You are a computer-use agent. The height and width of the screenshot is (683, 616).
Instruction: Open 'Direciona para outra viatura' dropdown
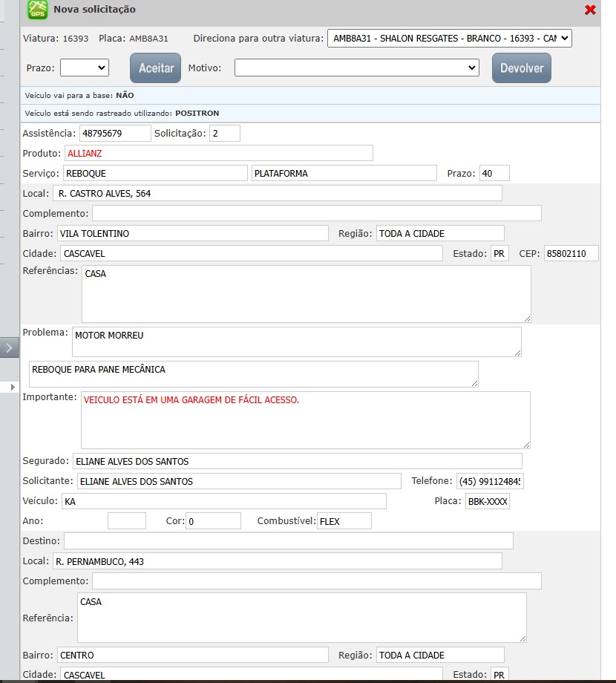pos(449,38)
